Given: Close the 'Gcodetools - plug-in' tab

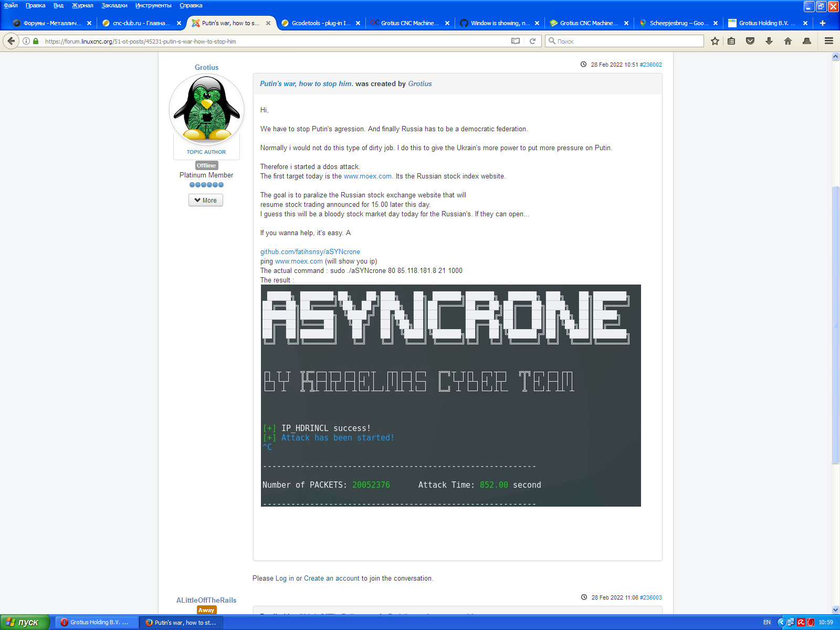Looking at the screenshot, I should click(x=358, y=23).
